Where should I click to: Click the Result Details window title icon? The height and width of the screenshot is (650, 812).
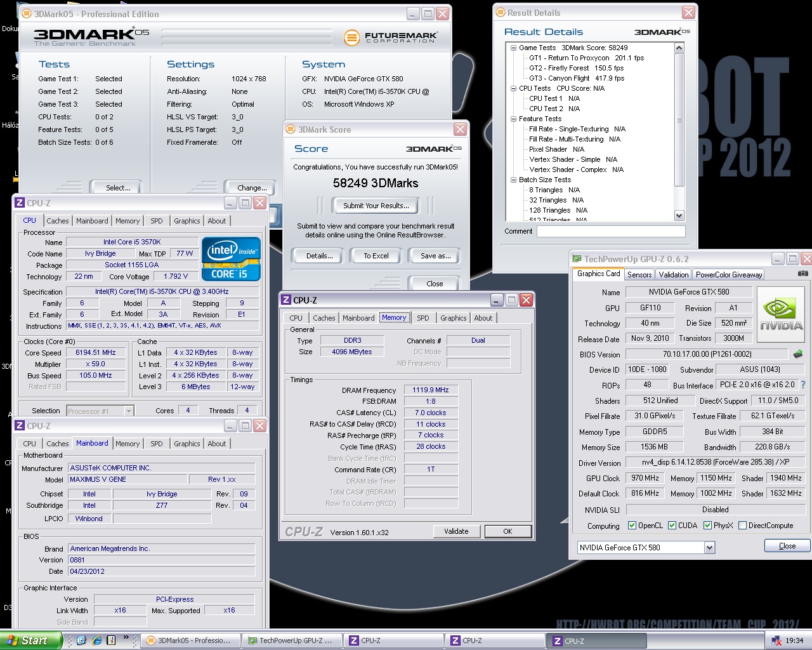point(500,13)
